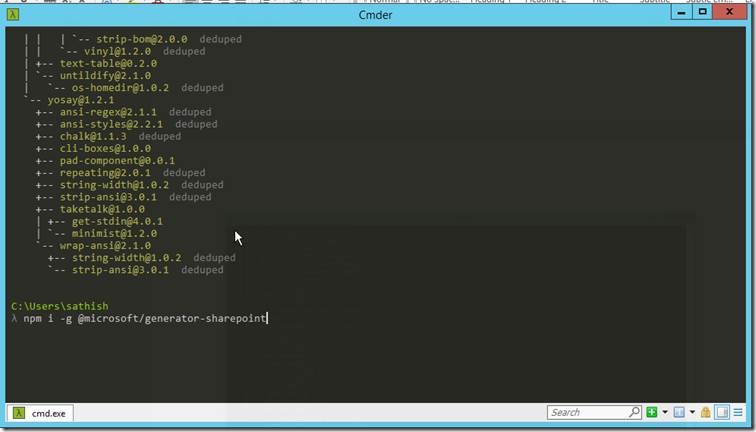The height and width of the screenshot is (432, 756).
Task: Click the 'C:\Users\sathish' prompt path
Action: [x=60, y=306]
